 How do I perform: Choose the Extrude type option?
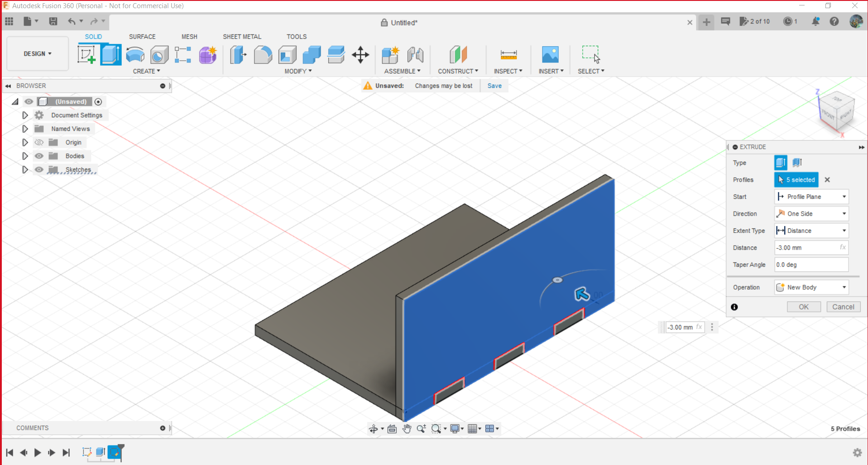click(781, 162)
